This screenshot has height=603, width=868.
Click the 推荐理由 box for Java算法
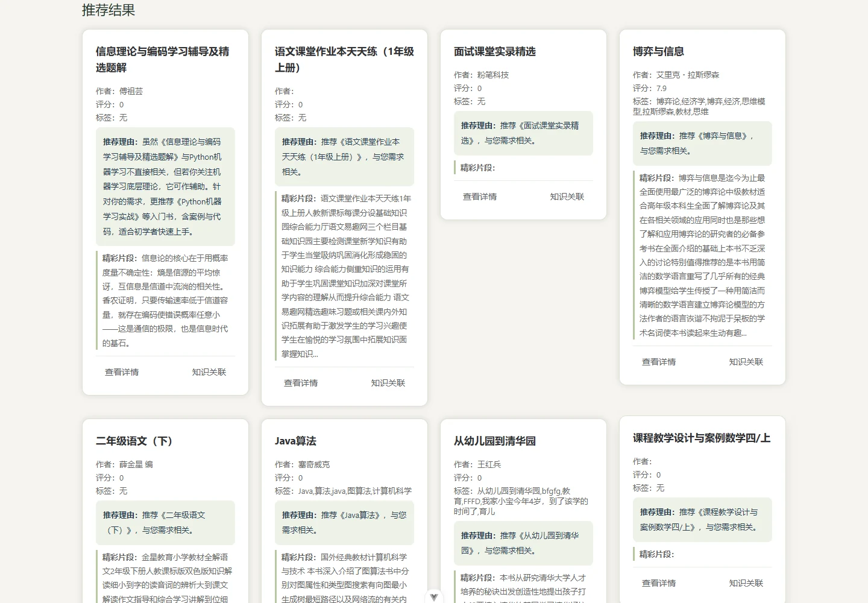point(344,523)
